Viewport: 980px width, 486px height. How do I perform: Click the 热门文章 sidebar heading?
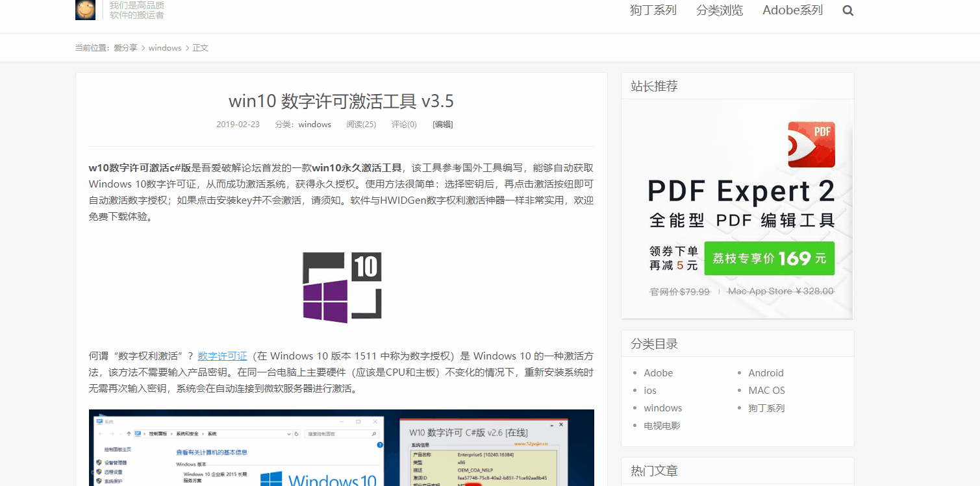tap(654, 470)
